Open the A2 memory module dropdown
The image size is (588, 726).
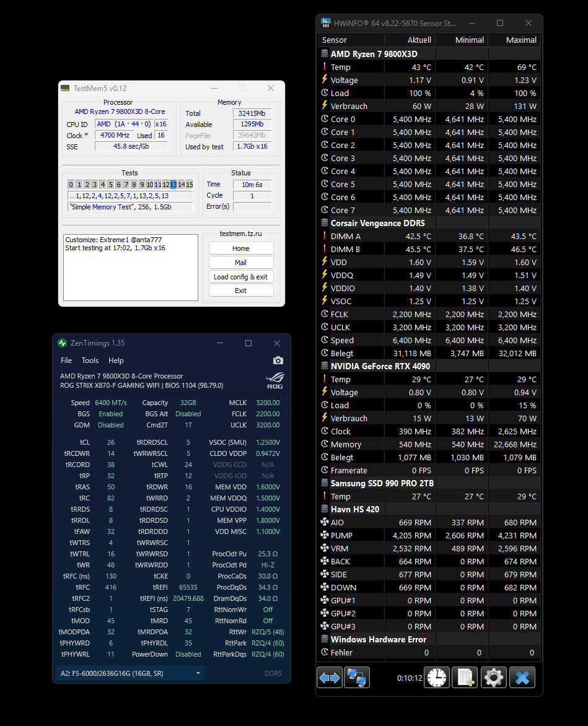pyautogui.click(x=130, y=673)
